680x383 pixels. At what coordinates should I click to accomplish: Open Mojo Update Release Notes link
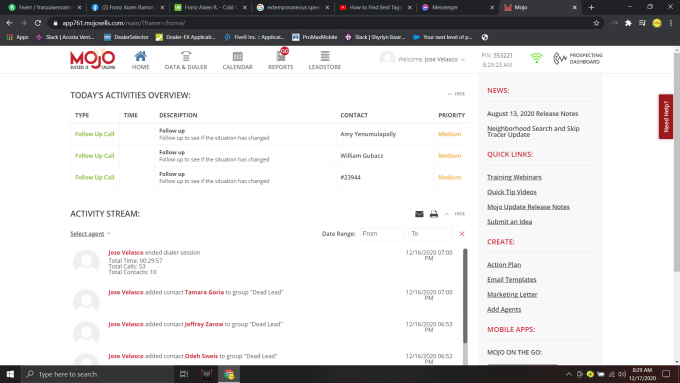528,207
